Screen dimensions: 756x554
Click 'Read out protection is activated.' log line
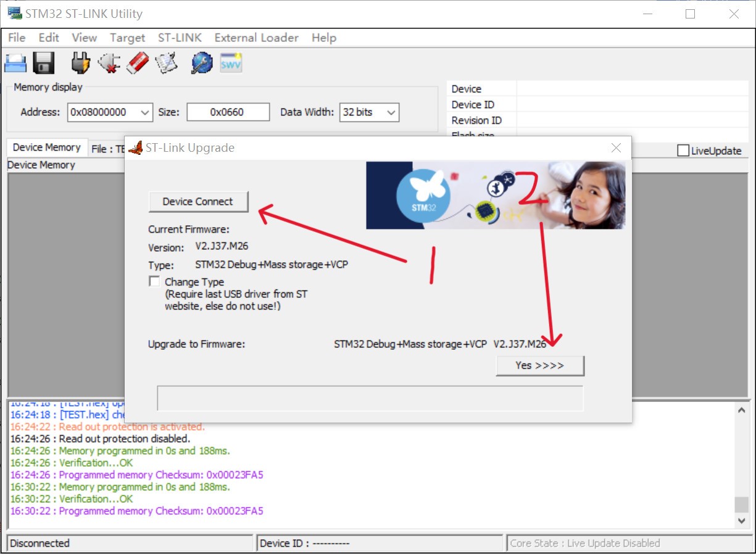coord(107,427)
